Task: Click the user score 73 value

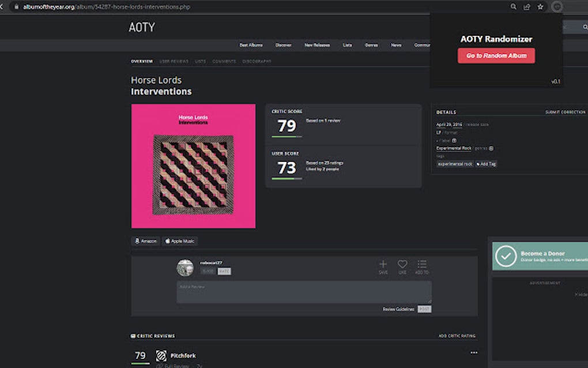Action: pyautogui.click(x=287, y=168)
